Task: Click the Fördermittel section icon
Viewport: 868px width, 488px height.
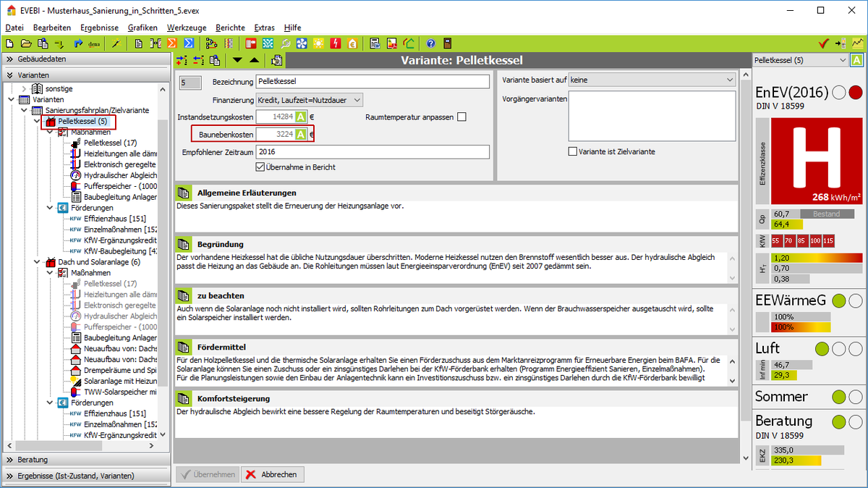Action: click(184, 347)
